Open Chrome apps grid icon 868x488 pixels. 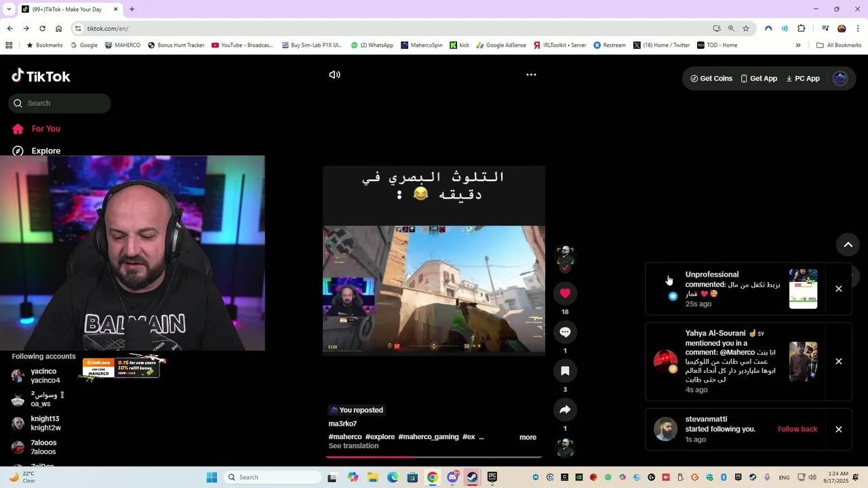(9, 45)
